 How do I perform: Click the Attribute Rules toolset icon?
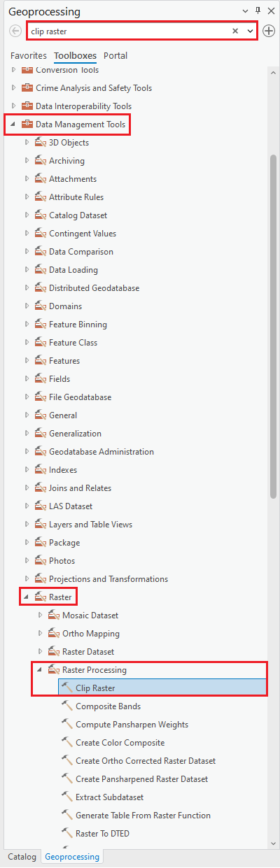point(41,197)
